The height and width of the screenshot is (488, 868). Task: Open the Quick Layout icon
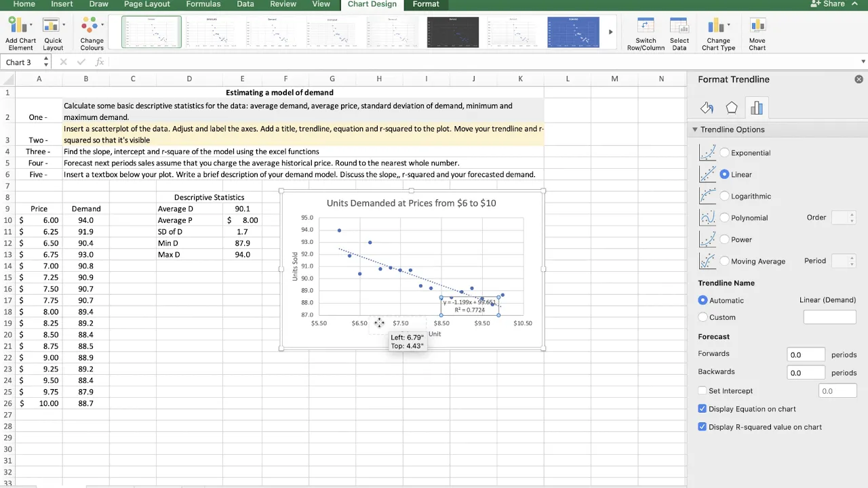(50, 26)
